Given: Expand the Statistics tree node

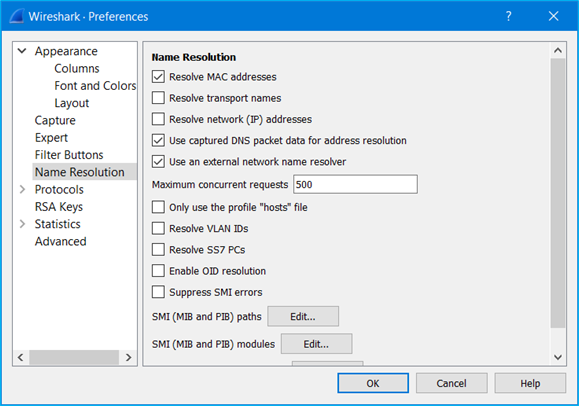Looking at the screenshot, I should [x=22, y=224].
